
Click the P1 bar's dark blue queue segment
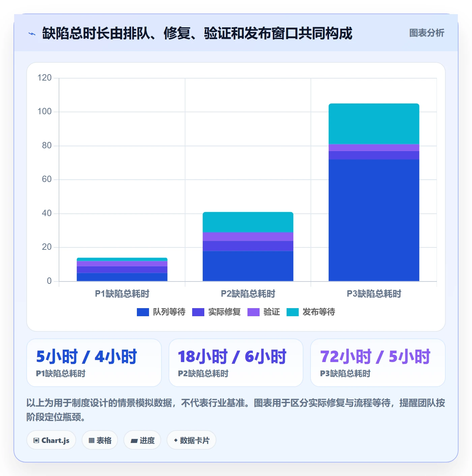(x=122, y=277)
